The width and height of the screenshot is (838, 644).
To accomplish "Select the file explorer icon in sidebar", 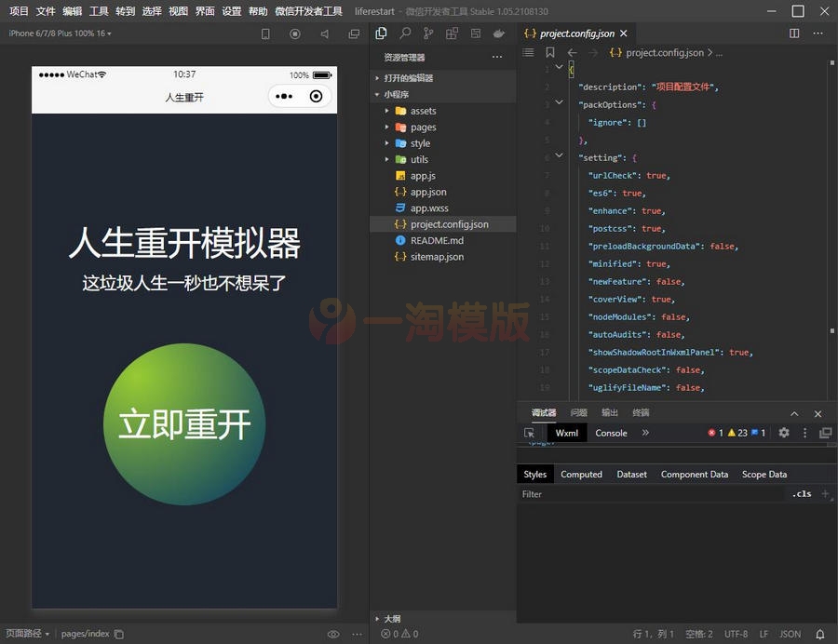I will click(382, 33).
